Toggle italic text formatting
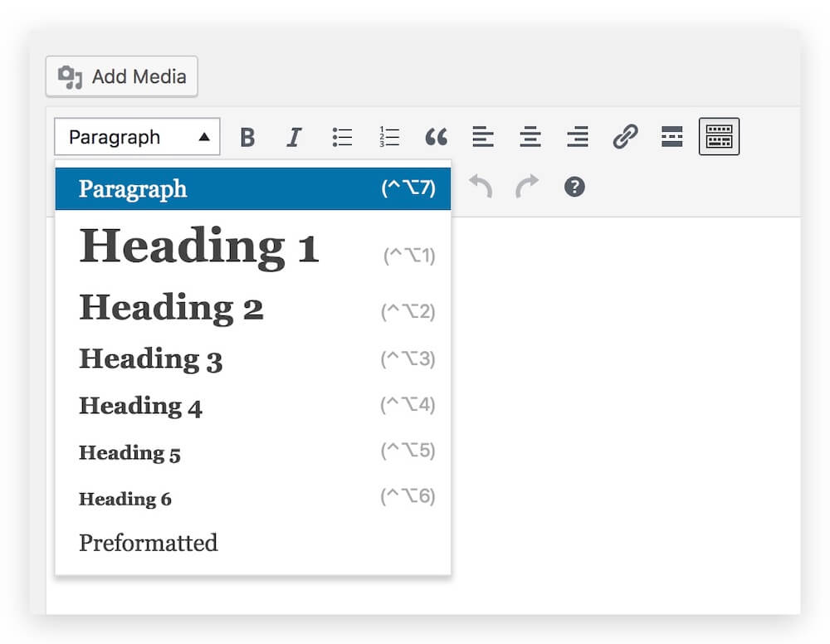 [x=294, y=137]
